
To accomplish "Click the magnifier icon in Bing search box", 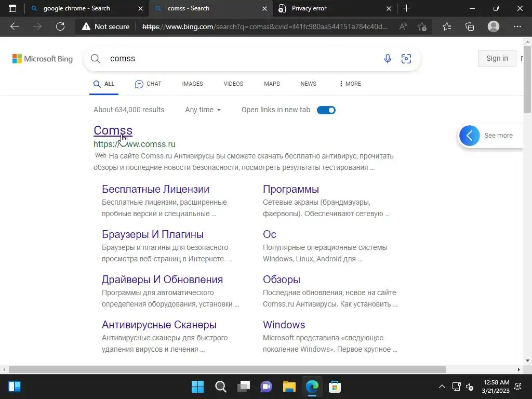I will [x=96, y=59].
